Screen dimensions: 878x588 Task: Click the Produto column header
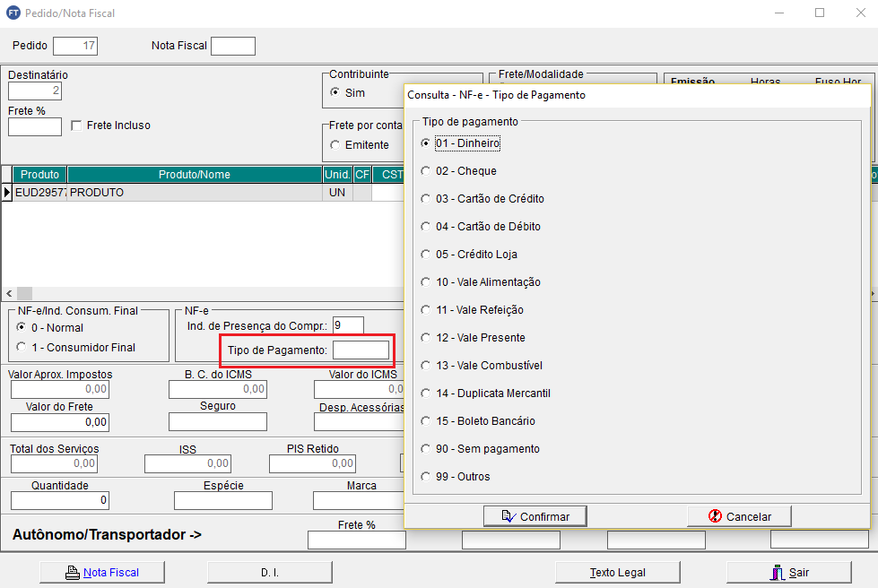click(39, 175)
